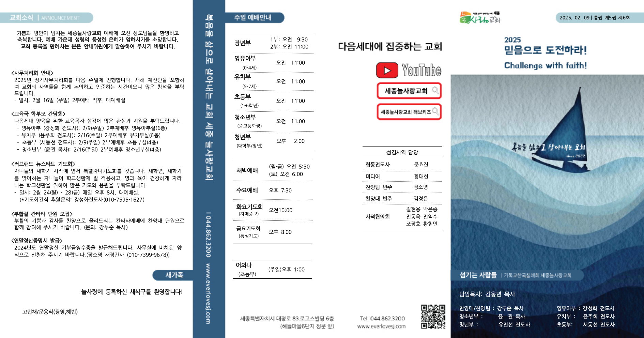Click the 협동전도사 문효진 row

pyautogui.click(x=402, y=164)
